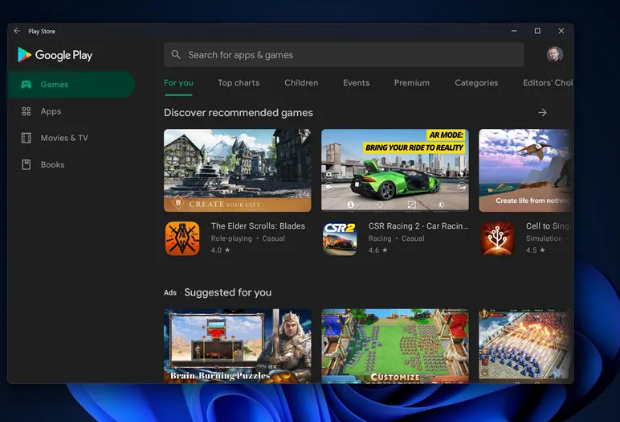This screenshot has width=620, height=422.
Task: Open the Customize army game ad thumbnail
Action: [x=395, y=346]
